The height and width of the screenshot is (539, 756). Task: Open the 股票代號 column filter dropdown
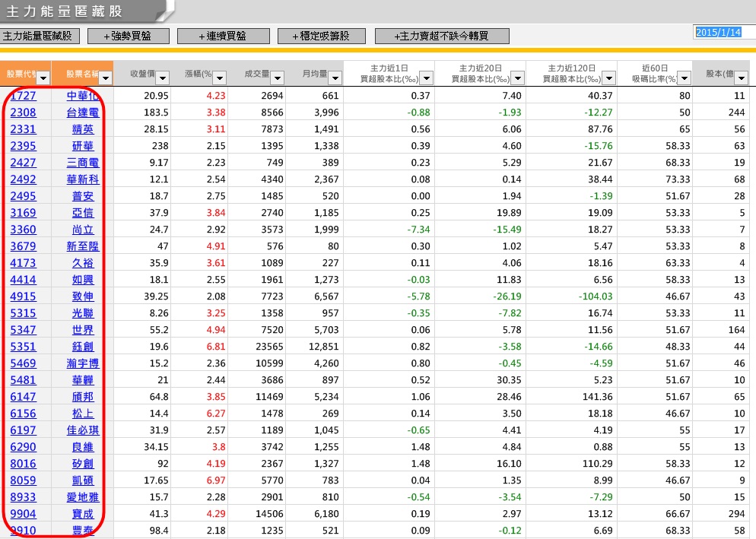click(x=43, y=78)
